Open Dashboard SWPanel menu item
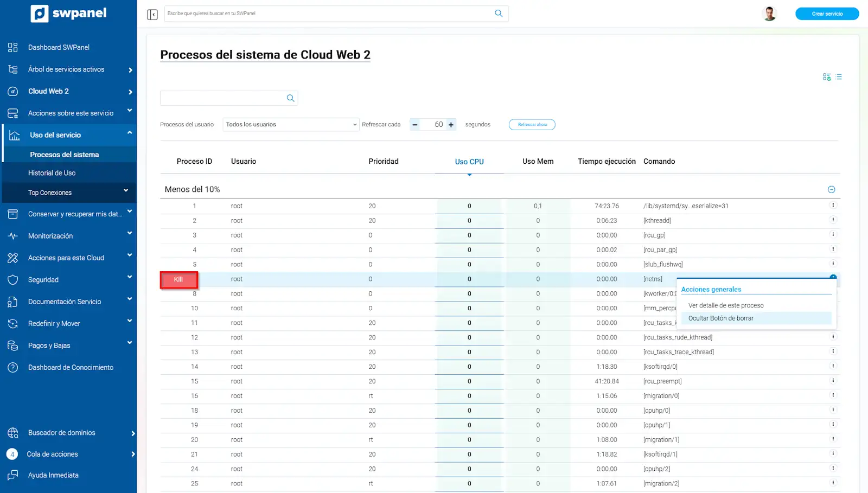The height and width of the screenshot is (493, 868). [x=59, y=47]
